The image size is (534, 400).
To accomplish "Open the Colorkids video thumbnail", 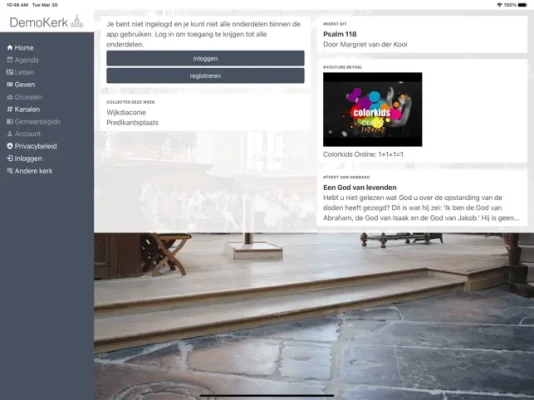I will click(373, 109).
